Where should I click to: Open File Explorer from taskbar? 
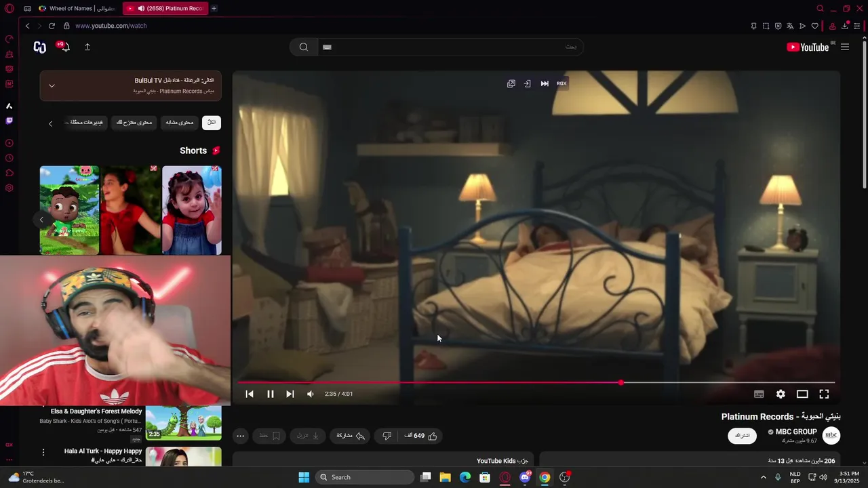click(445, 477)
